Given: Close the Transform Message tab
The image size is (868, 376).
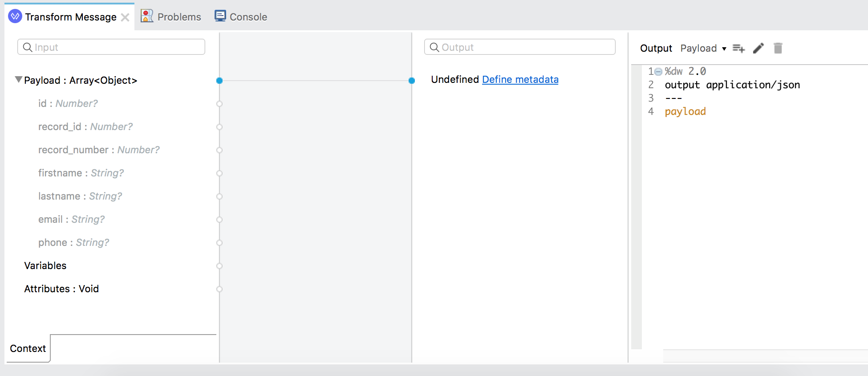Looking at the screenshot, I should [x=126, y=17].
